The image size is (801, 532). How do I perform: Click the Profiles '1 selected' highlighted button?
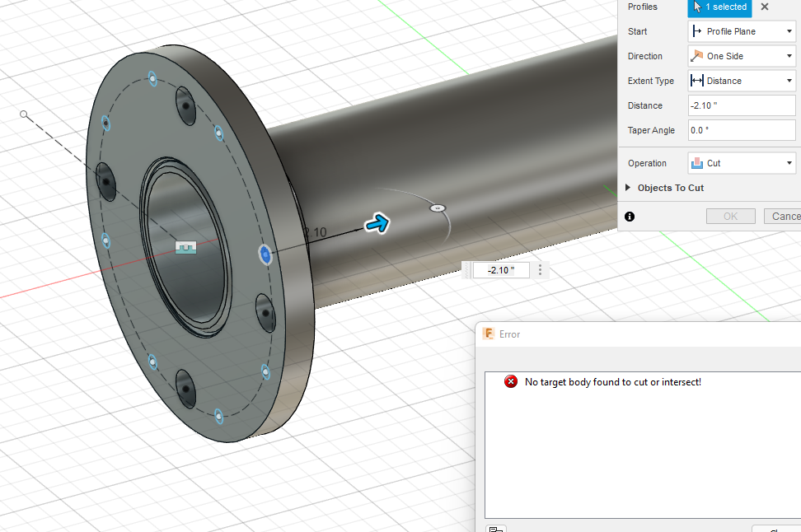point(719,7)
